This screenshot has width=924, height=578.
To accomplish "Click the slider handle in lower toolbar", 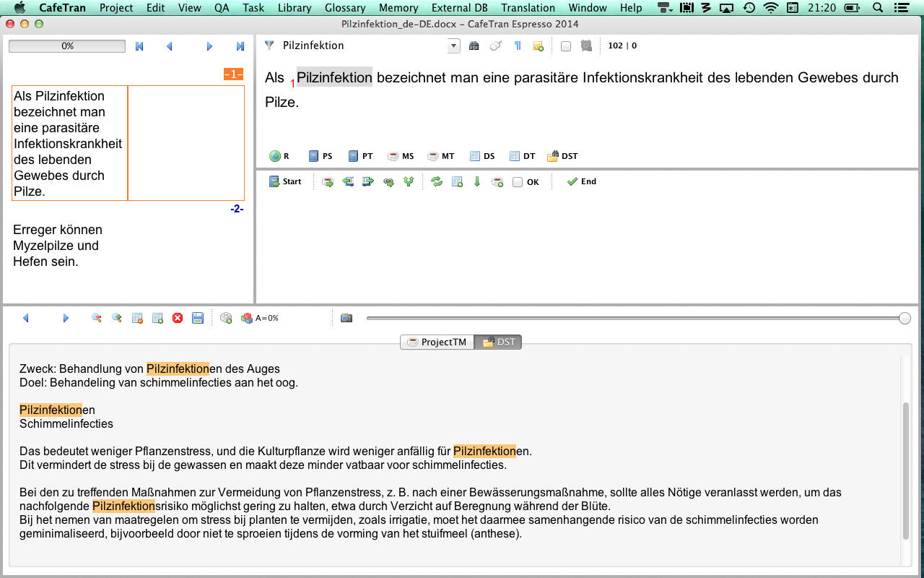I will [x=905, y=318].
